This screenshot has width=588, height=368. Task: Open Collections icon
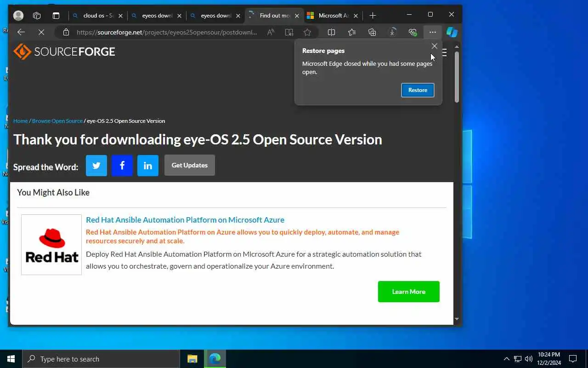(x=372, y=32)
